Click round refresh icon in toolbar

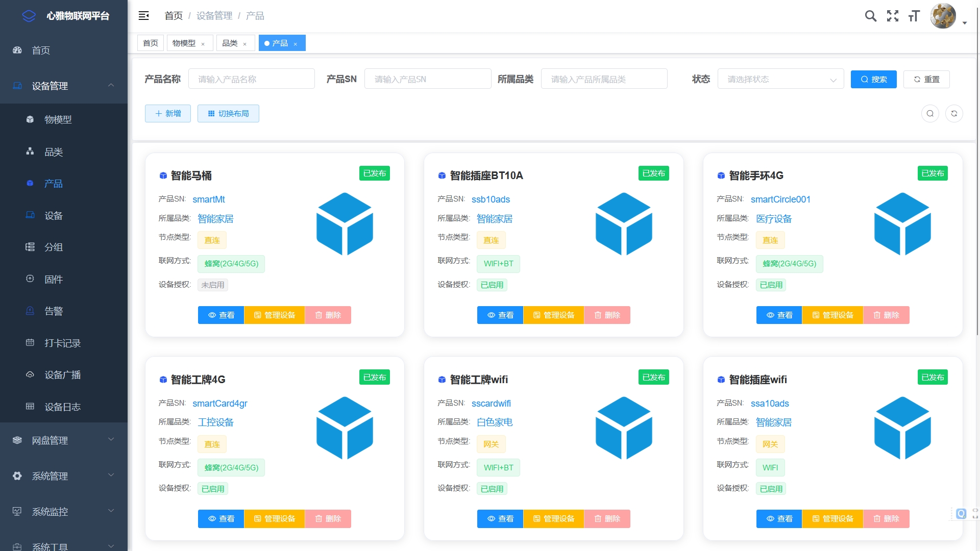[953, 113]
